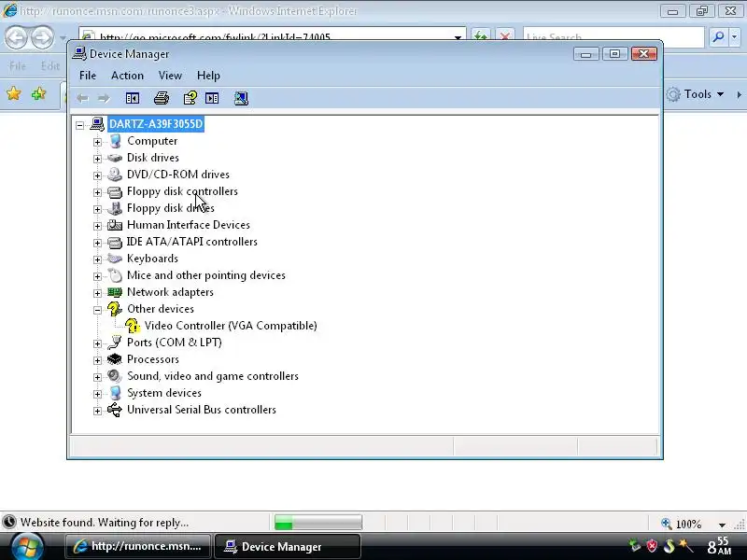Click the Forward arrow in Device Manager toolbar
The image size is (747, 560).
point(104,99)
